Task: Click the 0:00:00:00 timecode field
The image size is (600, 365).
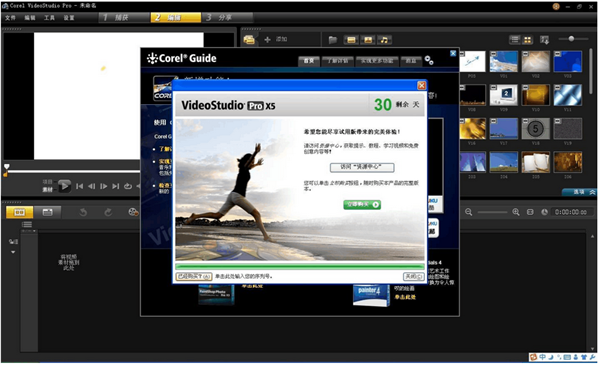Action: coord(571,212)
